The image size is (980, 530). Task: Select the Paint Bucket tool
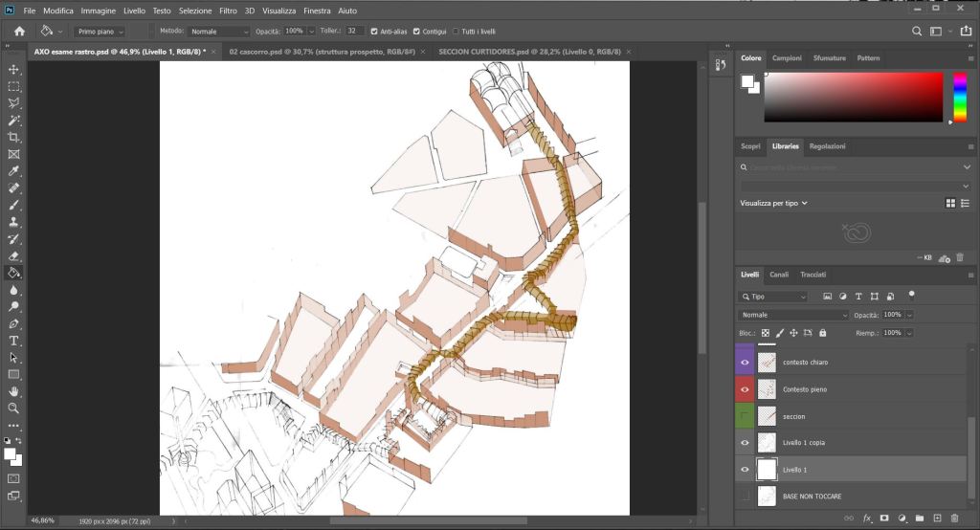13,273
